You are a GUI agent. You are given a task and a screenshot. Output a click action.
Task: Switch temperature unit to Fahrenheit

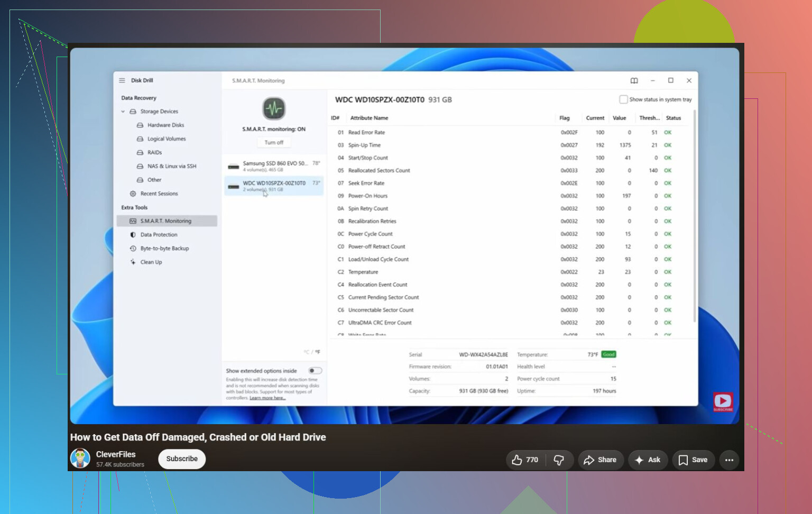(x=318, y=352)
